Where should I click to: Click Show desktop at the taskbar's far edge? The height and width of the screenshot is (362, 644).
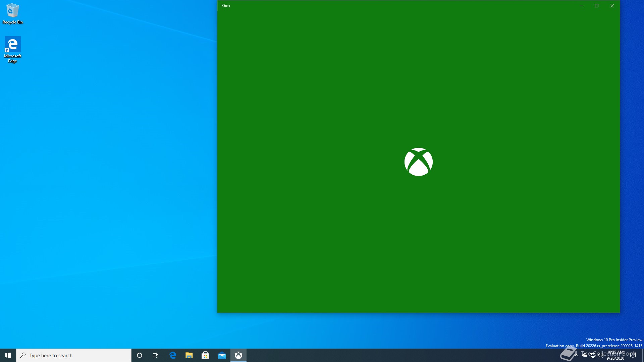point(643,355)
